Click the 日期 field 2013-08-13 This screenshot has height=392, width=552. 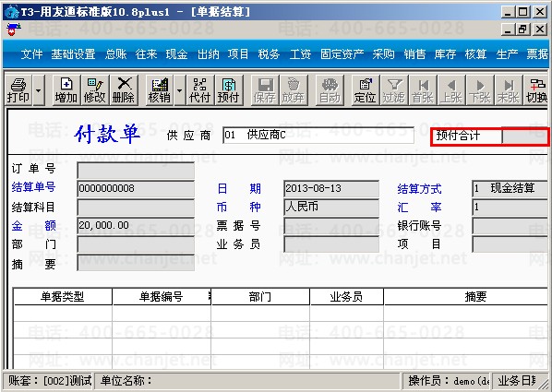click(x=331, y=189)
